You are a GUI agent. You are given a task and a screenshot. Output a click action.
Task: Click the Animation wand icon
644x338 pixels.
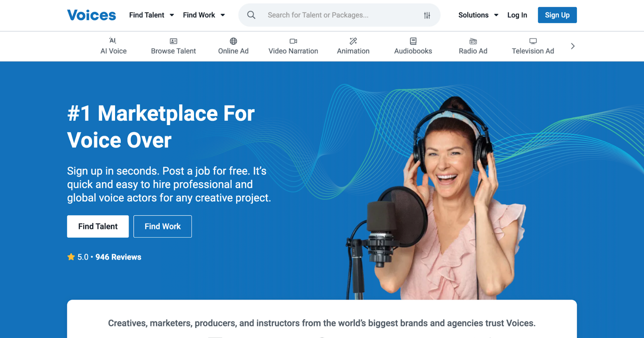(x=353, y=41)
